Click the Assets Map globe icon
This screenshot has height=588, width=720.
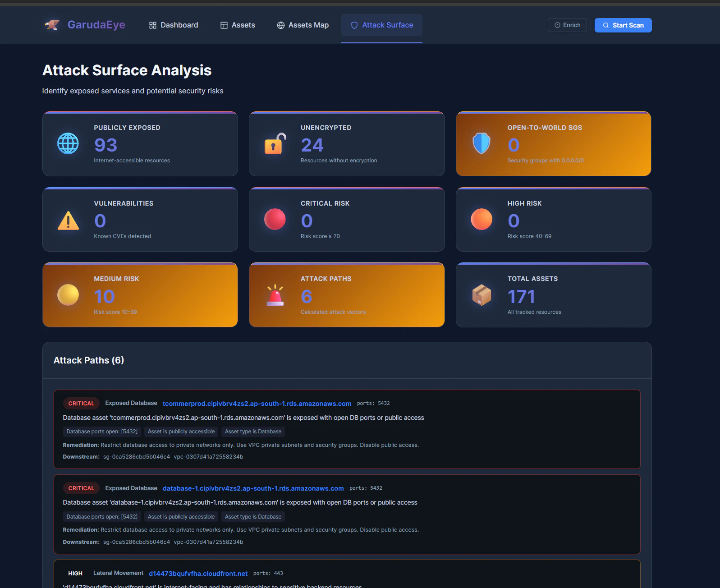(281, 25)
